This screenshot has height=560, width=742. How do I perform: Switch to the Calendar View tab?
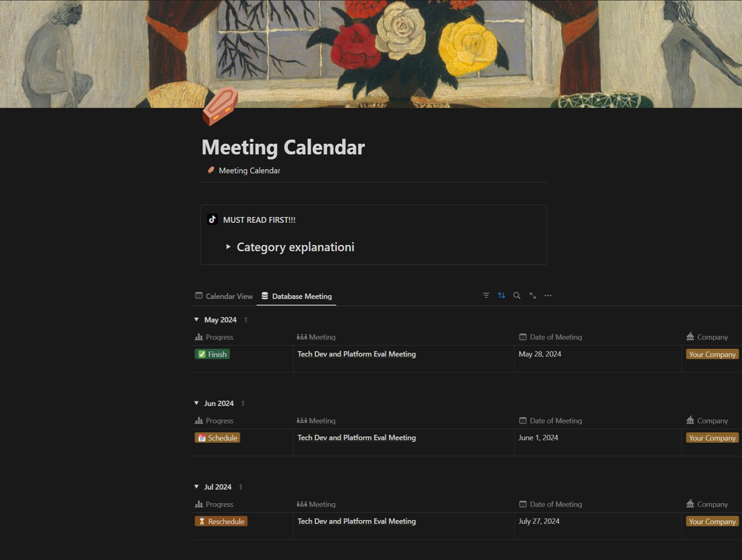pyautogui.click(x=224, y=297)
